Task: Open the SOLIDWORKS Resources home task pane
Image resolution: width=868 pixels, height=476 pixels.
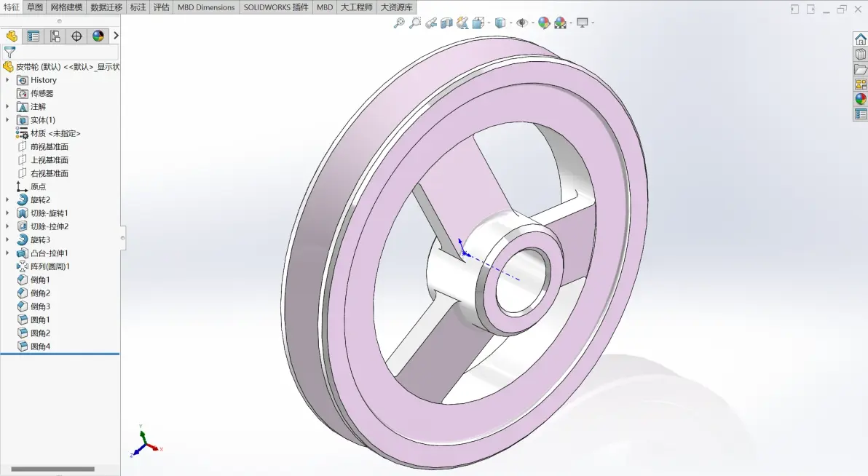Action: (860, 39)
